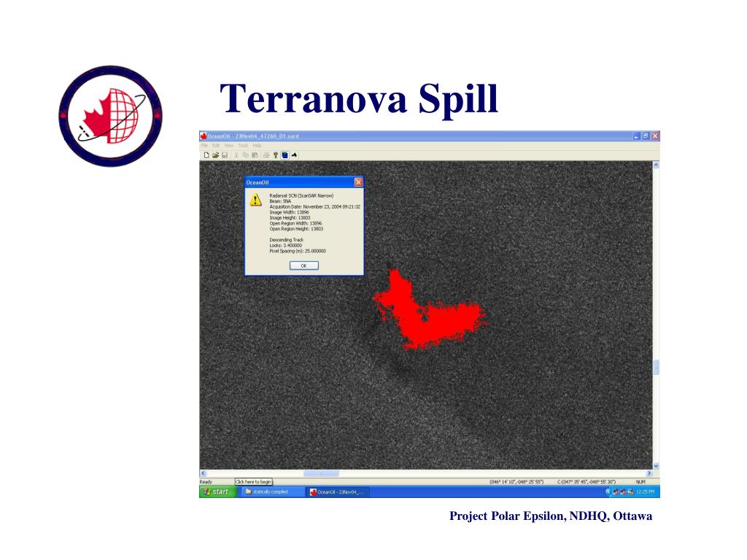Click the 'Ready' status bar text

point(206,482)
